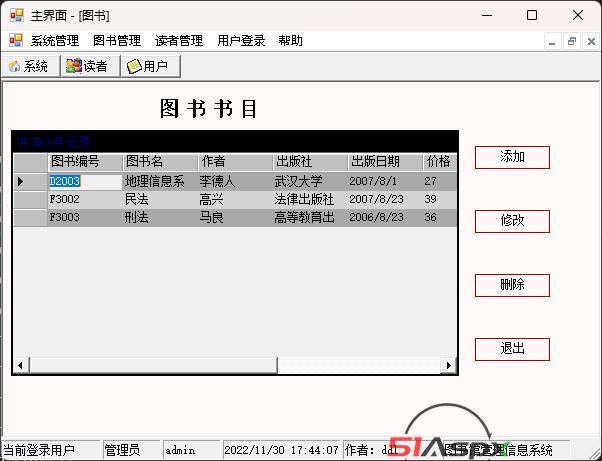Click the MDI child icon beside 系统管理
The width and height of the screenshot is (602, 461).
point(16,40)
